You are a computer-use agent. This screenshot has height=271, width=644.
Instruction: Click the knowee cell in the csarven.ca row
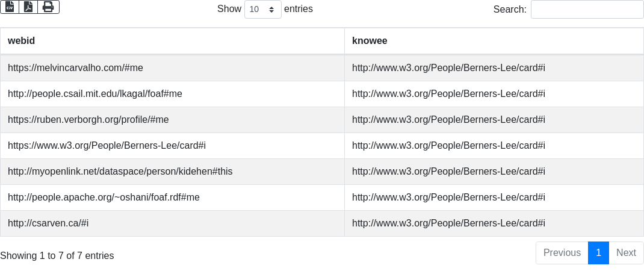tap(448, 223)
